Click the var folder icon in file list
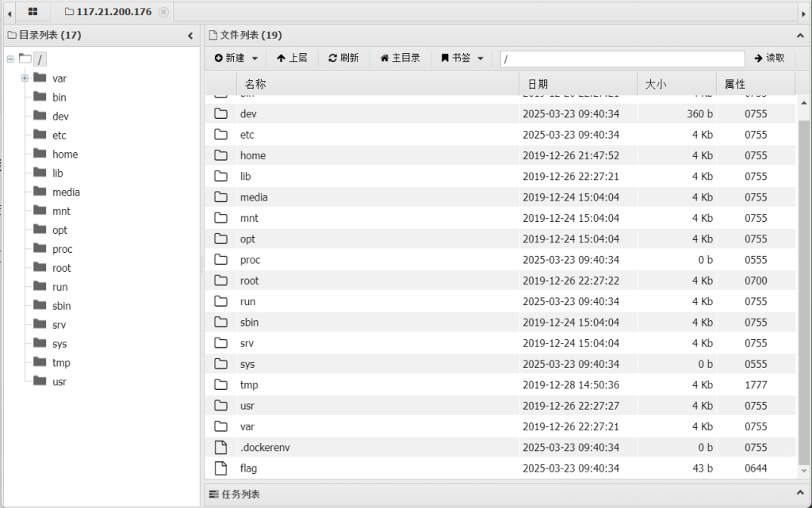 (x=220, y=426)
